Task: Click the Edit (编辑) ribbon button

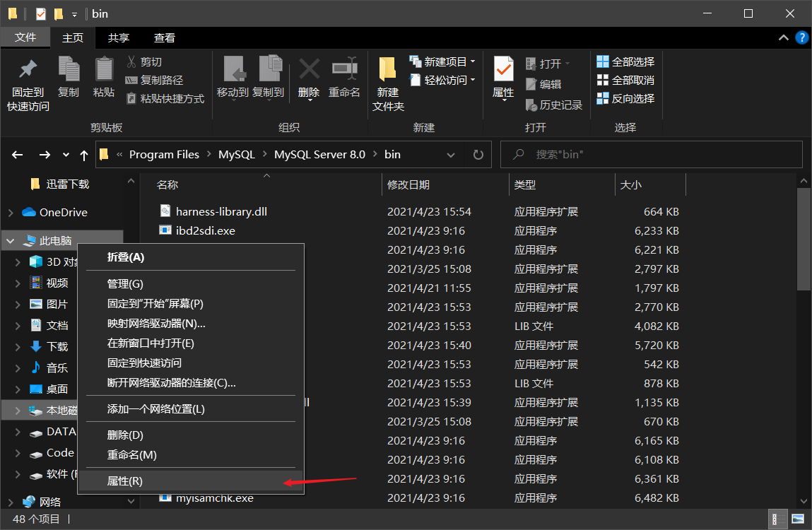Action: click(543, 84)
